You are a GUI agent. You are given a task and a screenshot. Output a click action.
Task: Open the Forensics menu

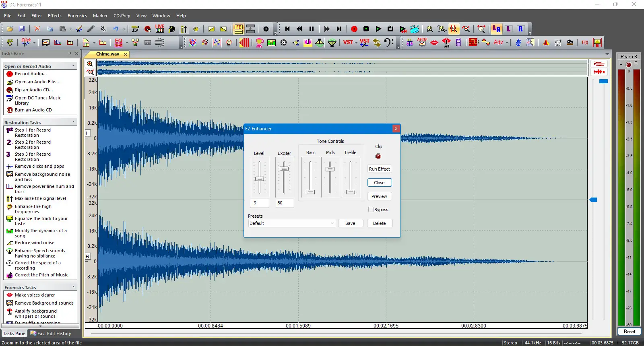click(77, 16)
